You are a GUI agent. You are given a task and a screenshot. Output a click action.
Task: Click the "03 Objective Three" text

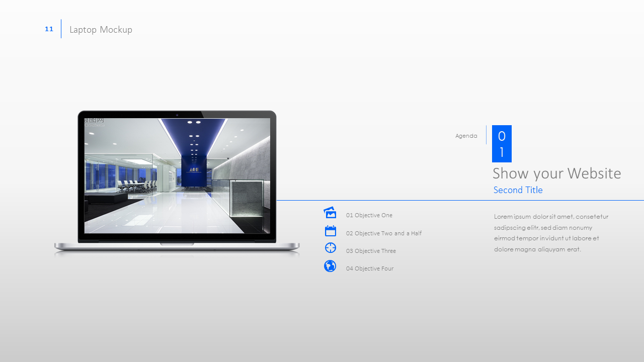pos(371,251)
